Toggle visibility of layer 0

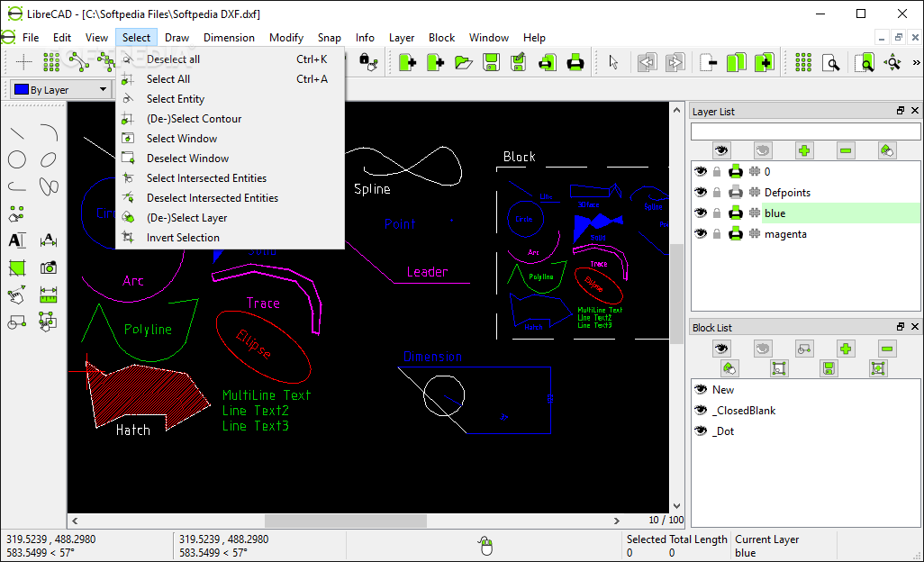[700, 171]
